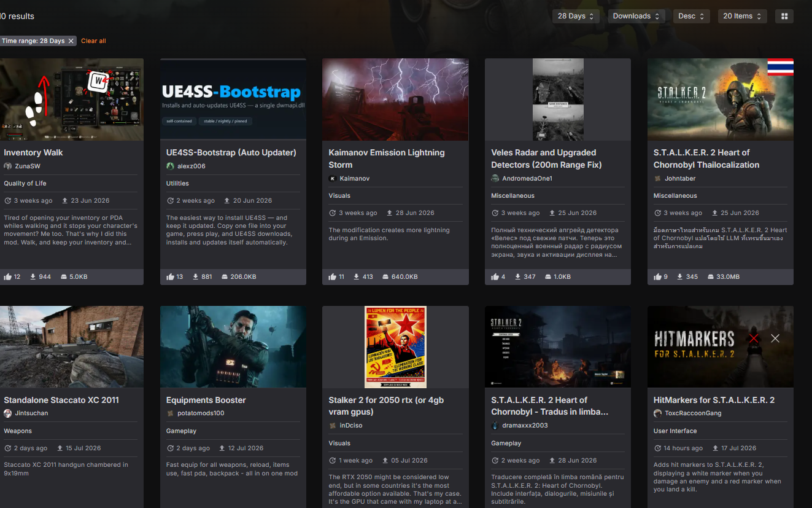812x508 pixels.
Task: Click the file size icon beside 5.0KB
Action: pos(64,277)
